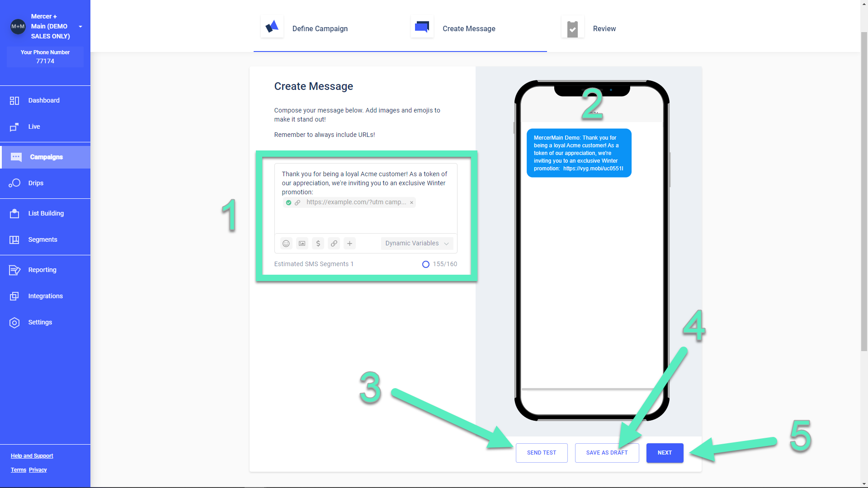Click the dollar sign icon in toolbar
The width and height of the screenshot is (868, 488).
click(318, 243)
